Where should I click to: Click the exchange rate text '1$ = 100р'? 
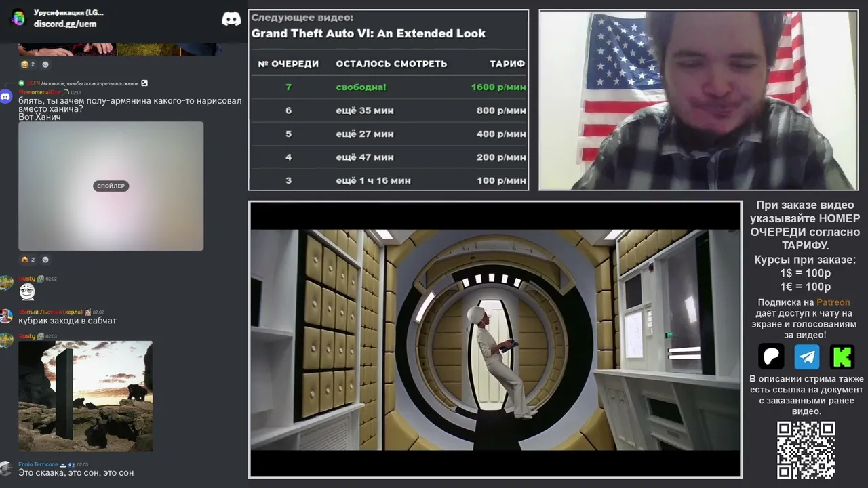tap(805, 273)
